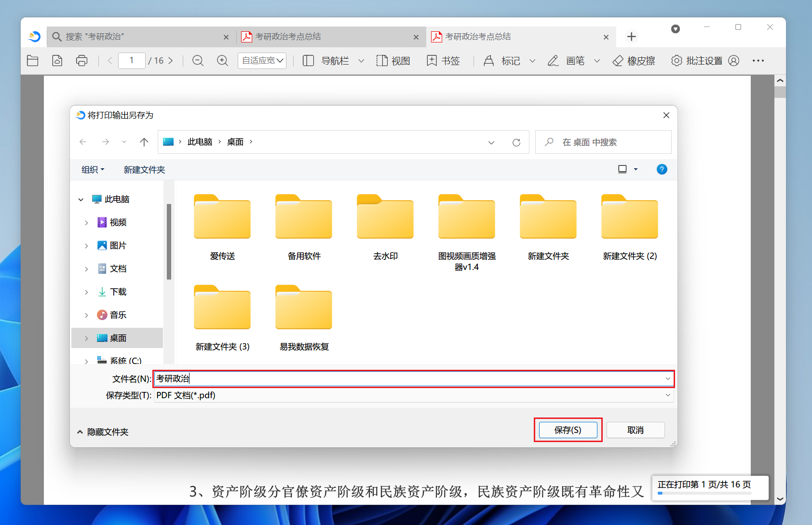Open the 导航栏 navigation panel

(x=326, y=61)
